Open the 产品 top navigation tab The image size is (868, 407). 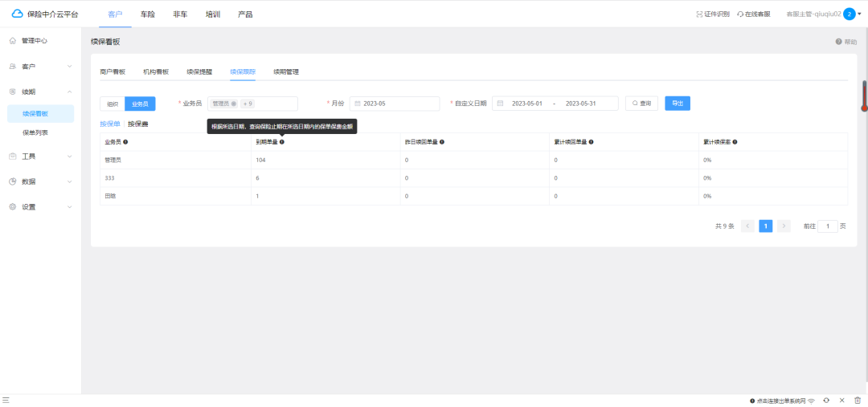tap(245, 14)
